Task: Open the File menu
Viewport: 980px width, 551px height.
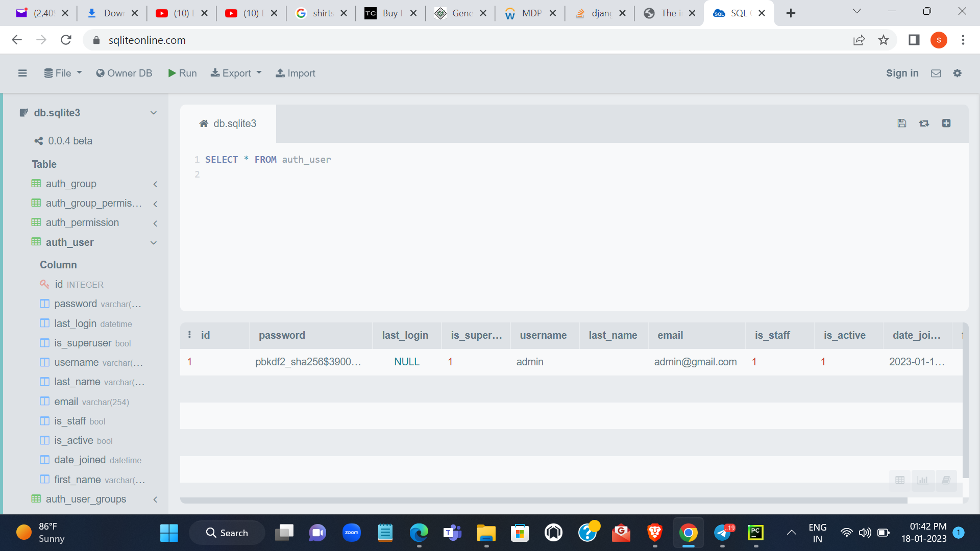Action: (61, 73)
